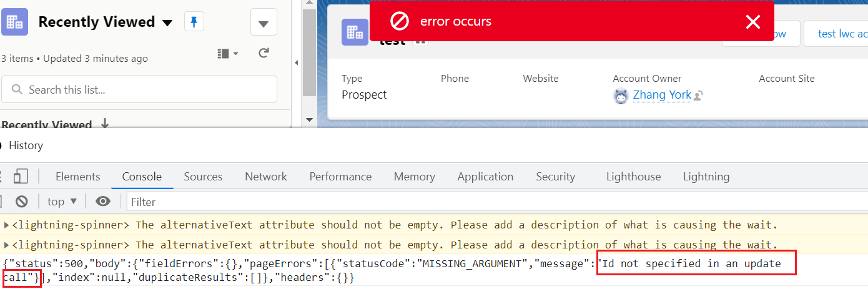
Task: Switch to the Performance tab
Action: coord(340,177)
